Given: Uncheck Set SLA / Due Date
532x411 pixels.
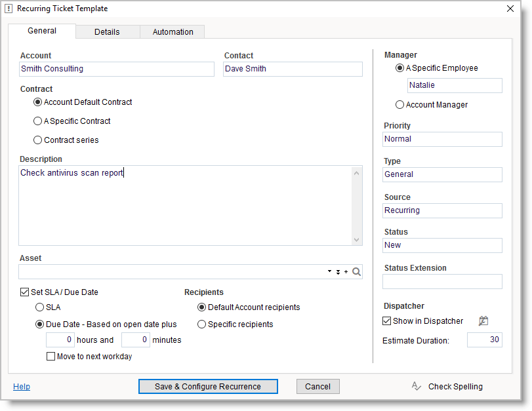Looking at the screenshot, I should pyautogui.click(x=25, y=292).
